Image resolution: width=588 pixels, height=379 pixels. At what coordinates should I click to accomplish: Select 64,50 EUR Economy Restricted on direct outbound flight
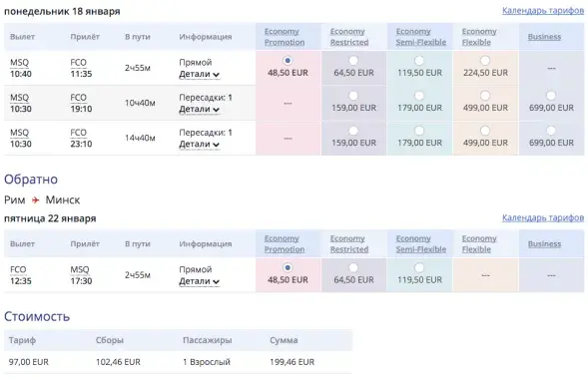[x=353, y=61]
